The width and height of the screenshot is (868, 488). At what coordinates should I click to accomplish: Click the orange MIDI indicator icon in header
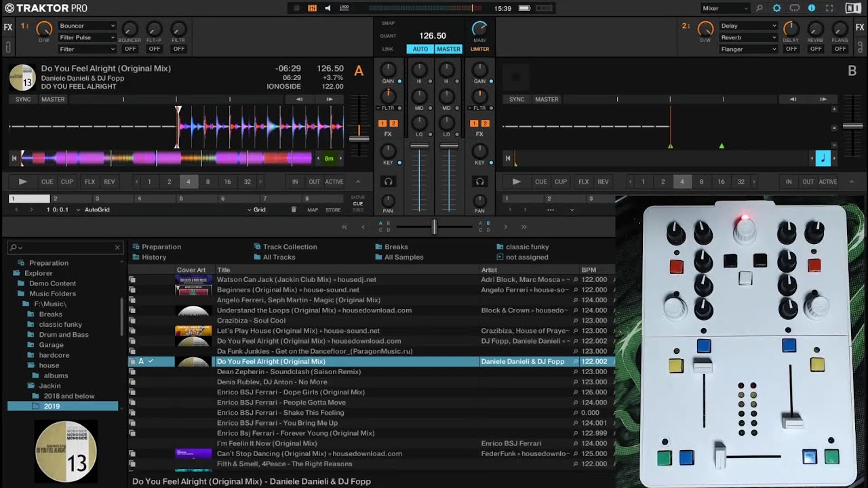coord(312,8)
